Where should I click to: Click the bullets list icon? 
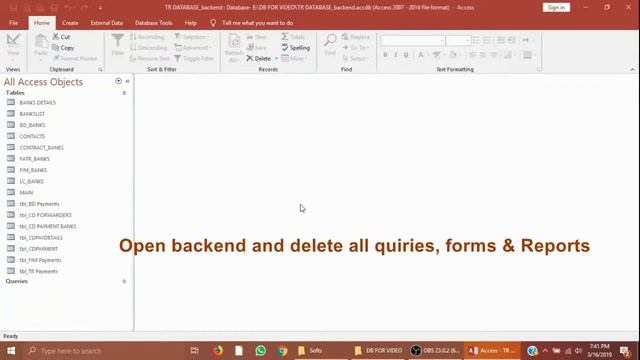coord(476,40)
